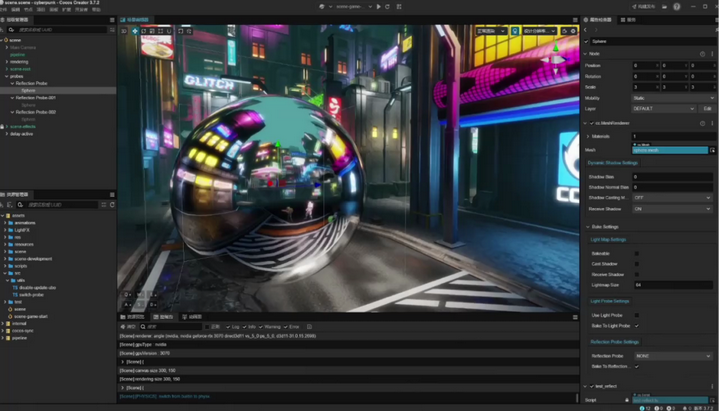Expand the rendering node

tap(7, 62)
